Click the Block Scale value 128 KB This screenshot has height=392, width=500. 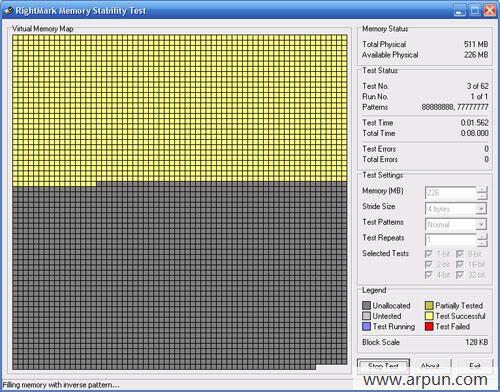pyautogui.click(x=477, y=342)
